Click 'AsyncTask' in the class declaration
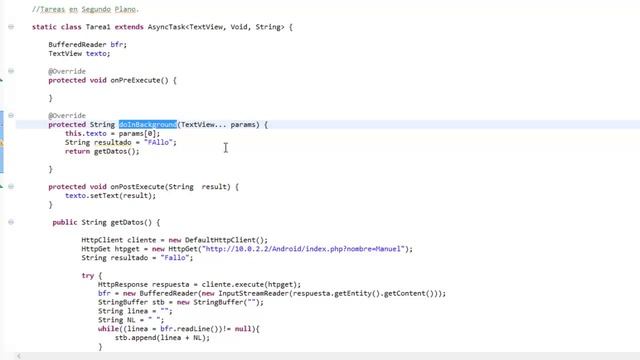The height and width of the screenshot is (360, 640). pyautogui.click(x=166, y=27)
